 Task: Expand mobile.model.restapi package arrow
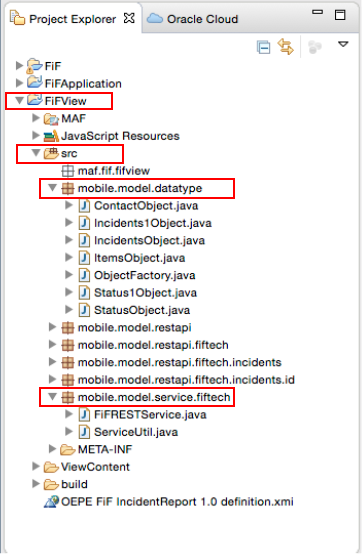coord(52,327)
